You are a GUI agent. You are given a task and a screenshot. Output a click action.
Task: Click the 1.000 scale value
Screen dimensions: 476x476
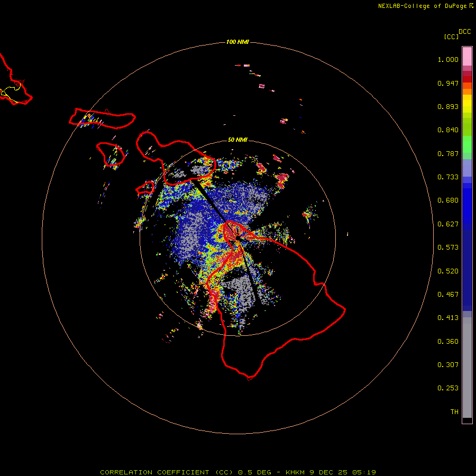click(x=448, y=59)
